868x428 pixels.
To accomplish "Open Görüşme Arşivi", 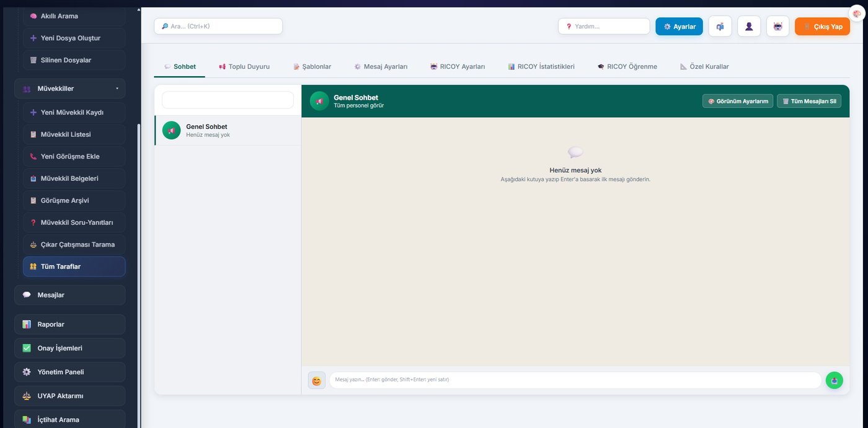I will click(x=74, y=200).
